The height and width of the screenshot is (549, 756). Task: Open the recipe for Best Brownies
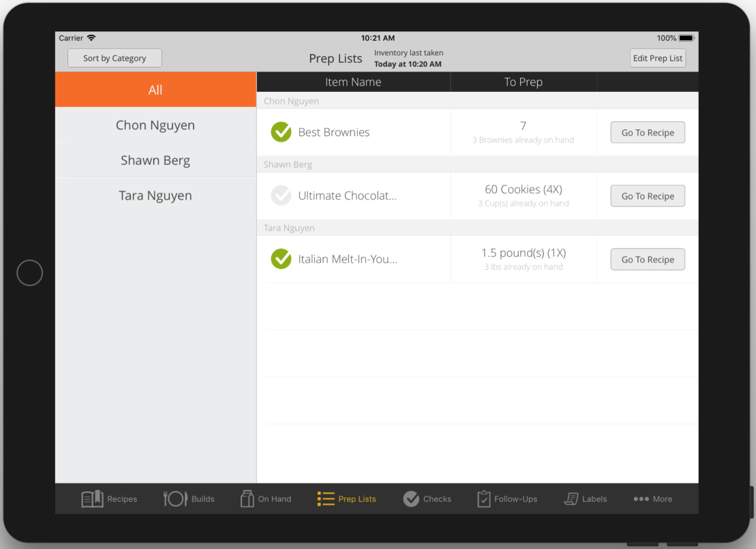click(647, 132)
